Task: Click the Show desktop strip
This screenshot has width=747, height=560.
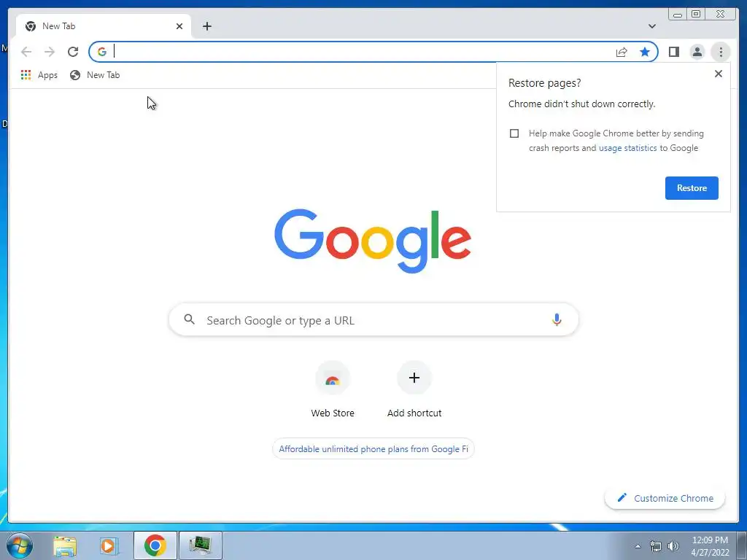Action: tap(742, 546)
